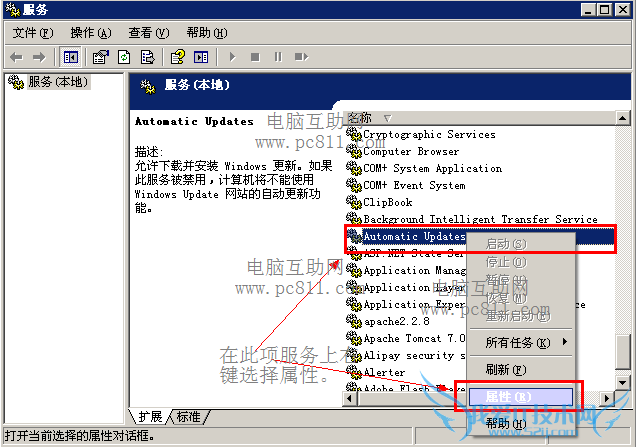Click the Forward arrow toolbar icon

(x=39, y=57)
